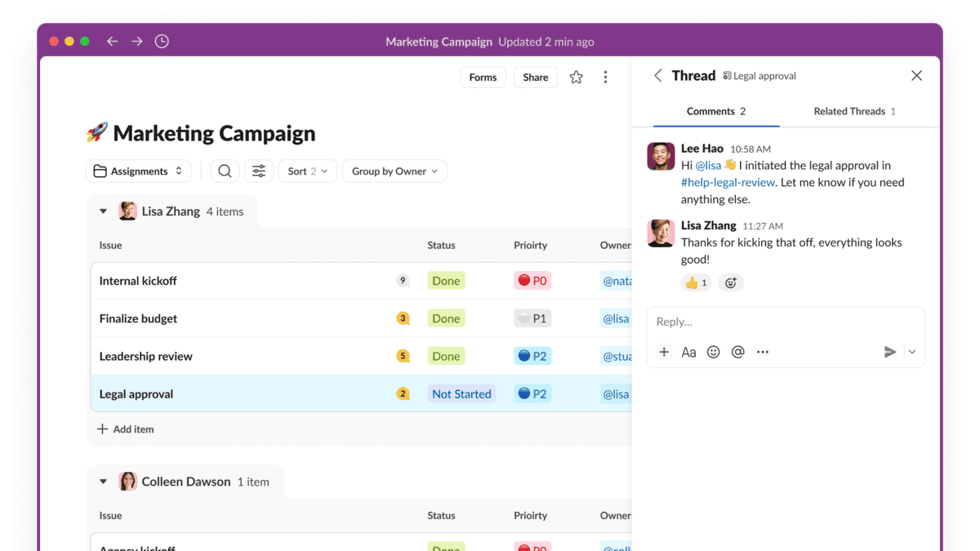980x551 pixels.
Task: Click the Reply text field
Action: pyautogui.click(x=786, y=322)
